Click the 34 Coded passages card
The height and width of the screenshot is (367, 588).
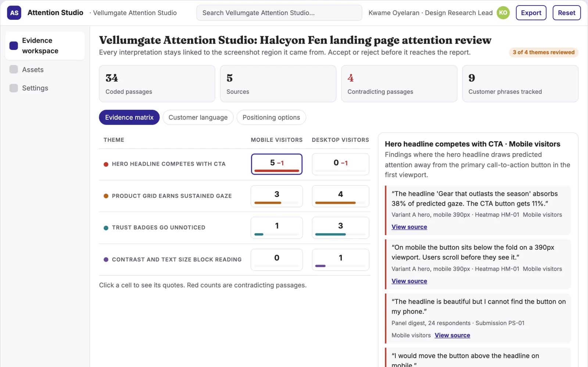click(157, 84)
